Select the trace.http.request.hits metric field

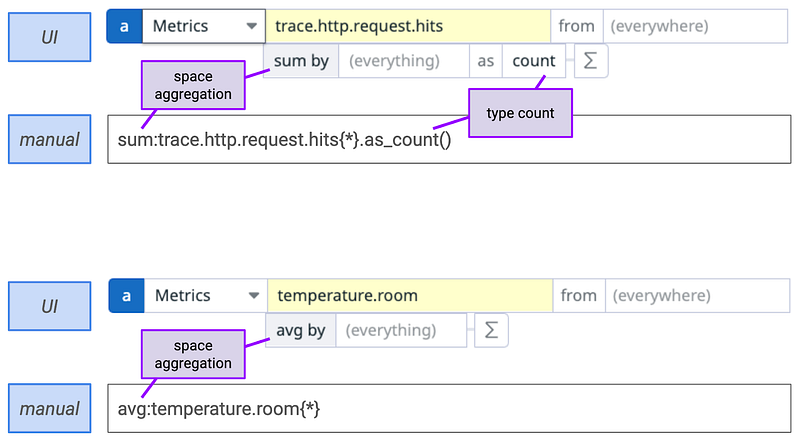[407, 27]
